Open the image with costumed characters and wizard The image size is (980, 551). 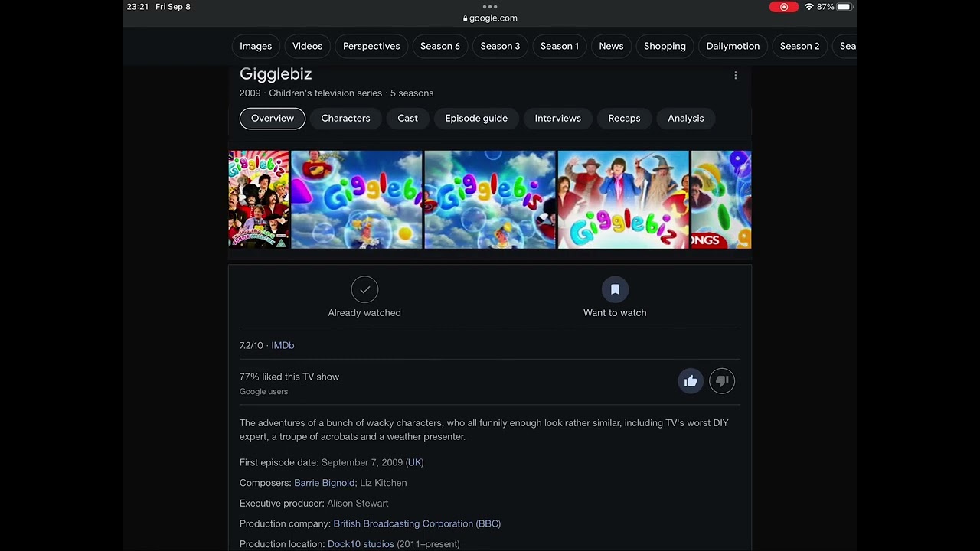coord(623,200)
